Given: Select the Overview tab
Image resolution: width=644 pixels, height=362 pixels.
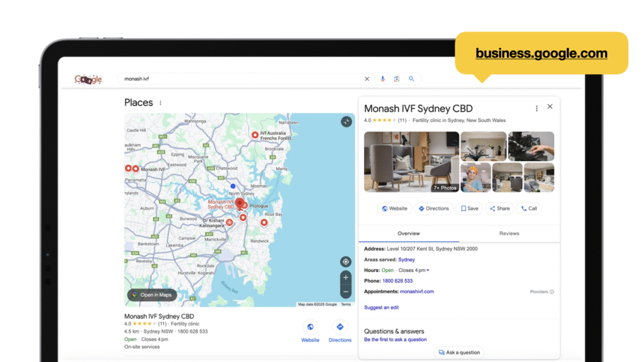Looking at the screenshot, I should click(408, 234).
